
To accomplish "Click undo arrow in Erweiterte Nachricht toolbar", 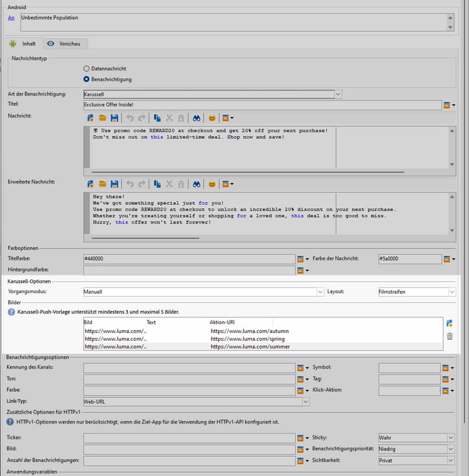I will (x=130, y=184).
